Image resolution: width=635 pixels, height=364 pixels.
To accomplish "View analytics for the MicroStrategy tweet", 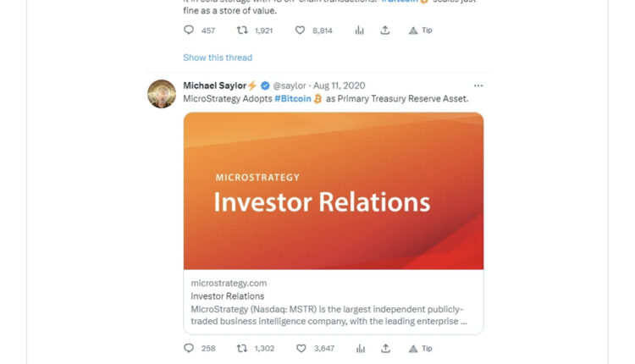I will click(x=360, y=348).
